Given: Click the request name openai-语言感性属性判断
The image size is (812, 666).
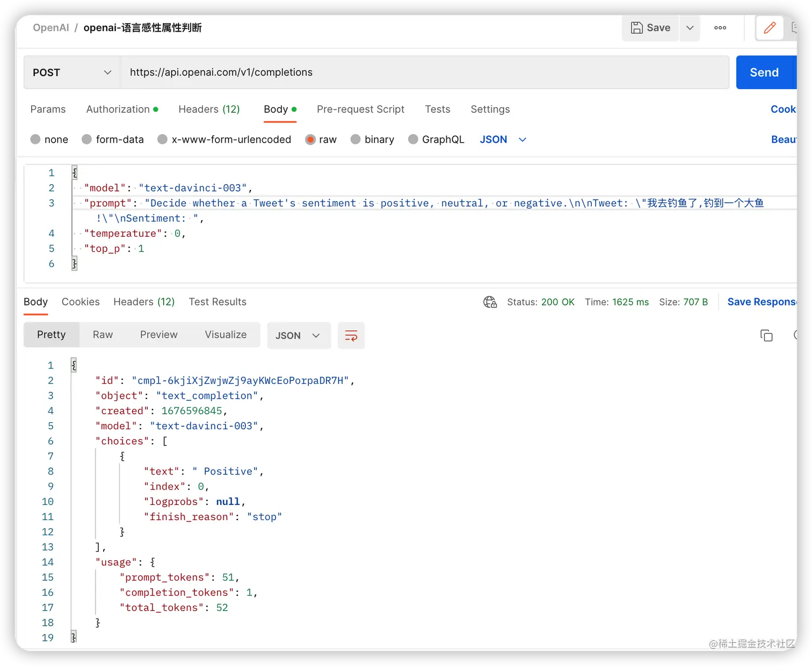Looking at the screenshot, I should 142,28.
